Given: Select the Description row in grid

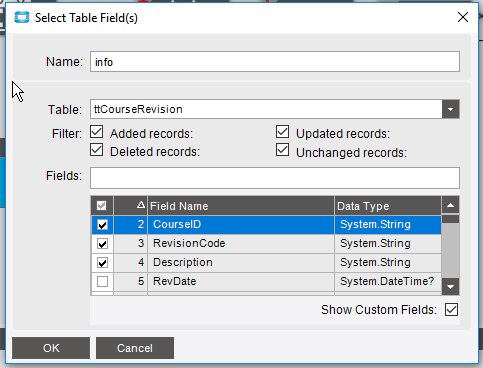Looking at the screenshot, I should (266, 263).
